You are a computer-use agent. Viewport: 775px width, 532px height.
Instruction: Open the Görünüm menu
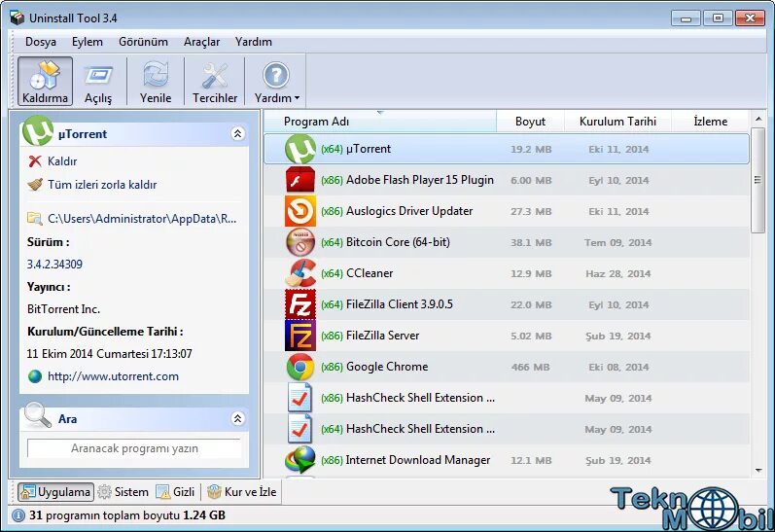point(143,42)
